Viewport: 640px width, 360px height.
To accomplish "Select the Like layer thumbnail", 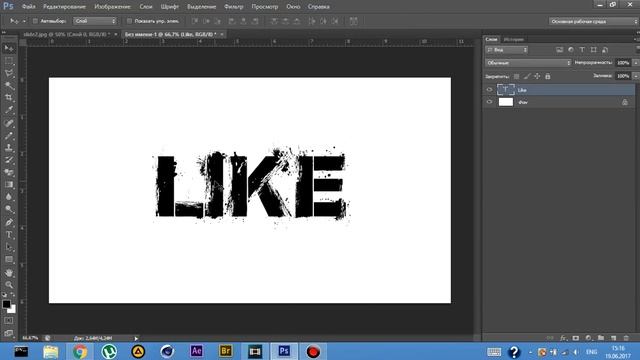I will tap(505, 90).
